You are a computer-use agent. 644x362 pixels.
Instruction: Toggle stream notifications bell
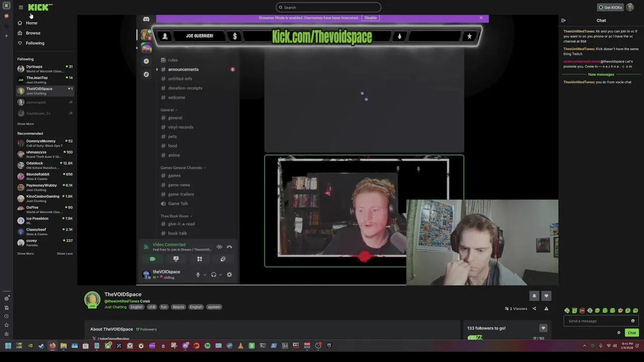tap(534, 296)
